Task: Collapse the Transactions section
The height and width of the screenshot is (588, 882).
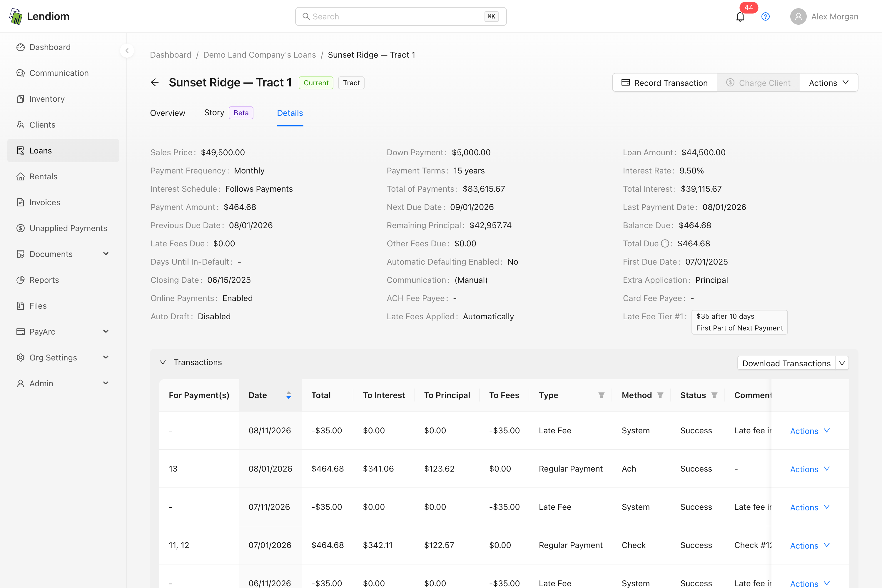Action: pyautogui.click(x=163, y=362)
